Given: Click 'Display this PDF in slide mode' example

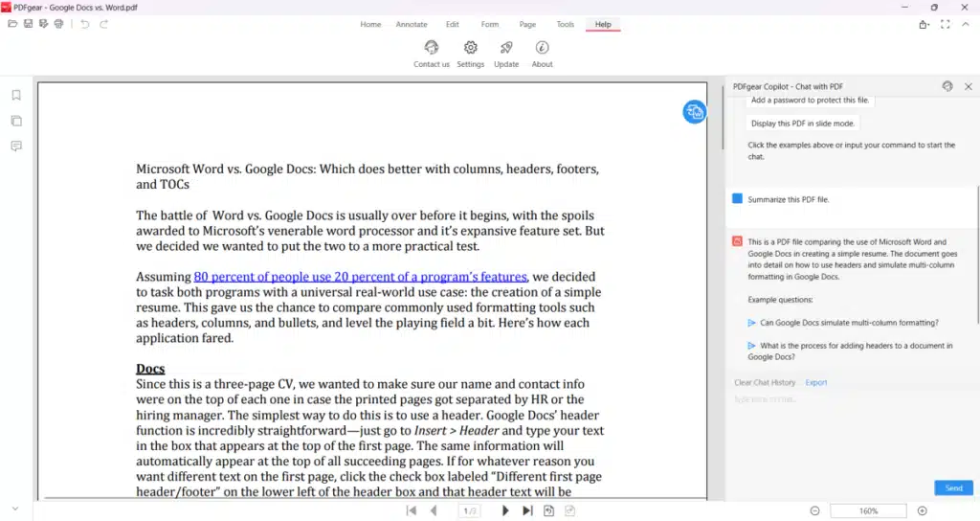Looking at the screenshot, I should pos(803,124).
